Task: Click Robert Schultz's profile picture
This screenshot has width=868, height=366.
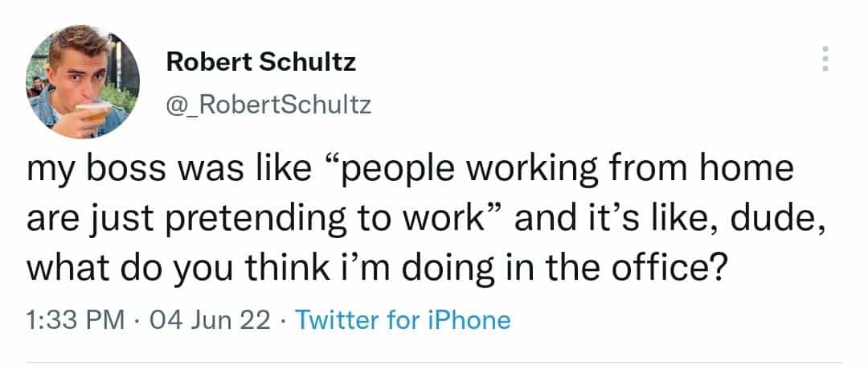Action: [83, 81]
